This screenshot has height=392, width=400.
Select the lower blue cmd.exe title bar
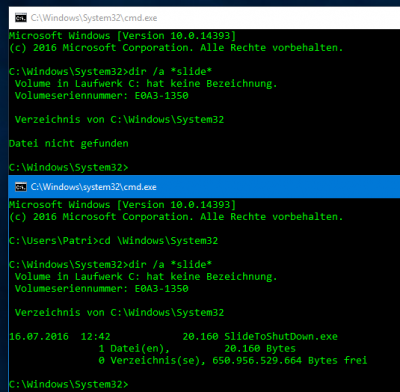click(204, 187)
